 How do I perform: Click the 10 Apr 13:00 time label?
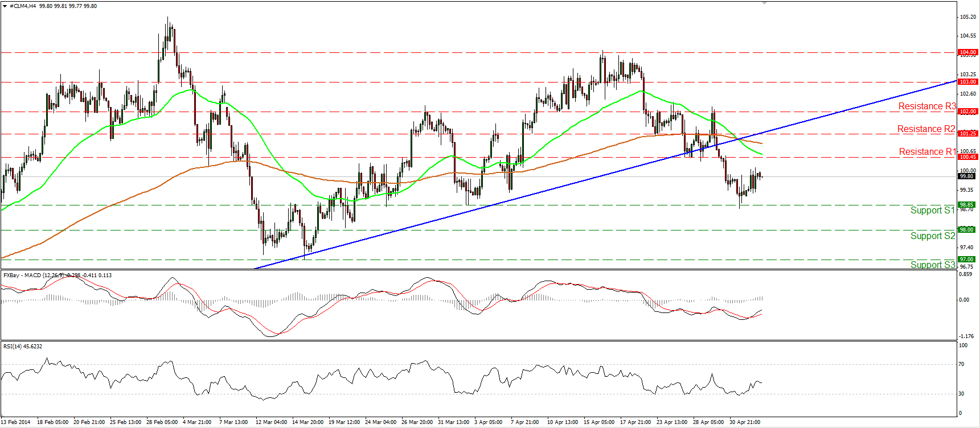coord(563,422)
